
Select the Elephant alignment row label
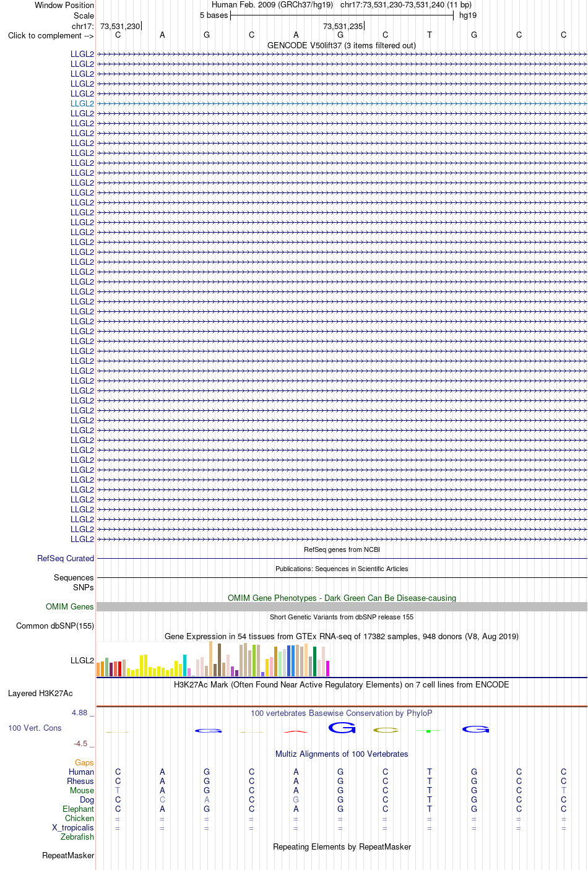78,809
